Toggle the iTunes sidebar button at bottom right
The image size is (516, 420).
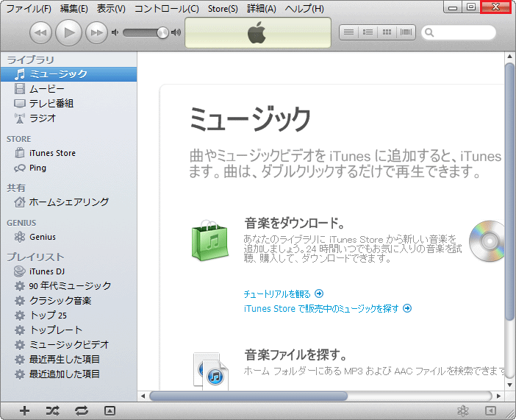pyautogui.click(x=490, y=410)
